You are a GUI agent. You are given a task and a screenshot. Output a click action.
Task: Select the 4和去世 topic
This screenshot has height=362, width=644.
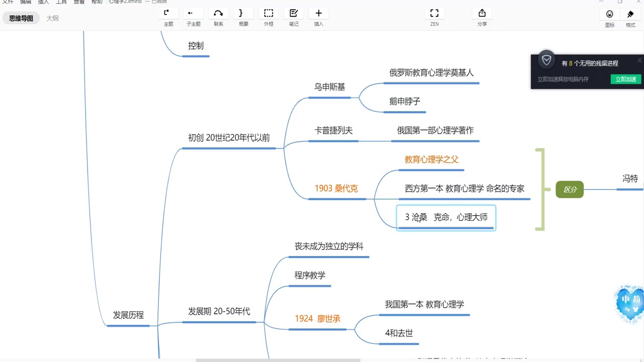point(399,333)
